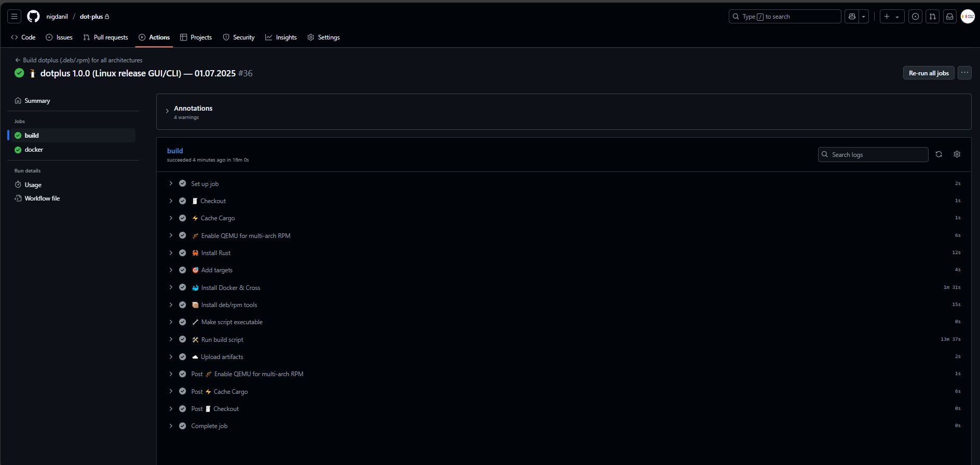
Task: Open the user avatar menu
Action: [968, 17]
